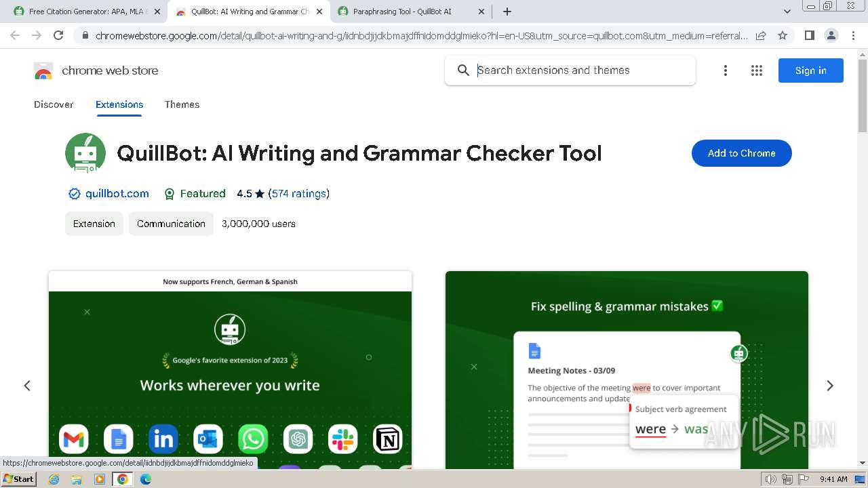This screenshot has height=488, width=868.
Task: Open File Explorer from taskbar
Action: click(x=77, y=479)
